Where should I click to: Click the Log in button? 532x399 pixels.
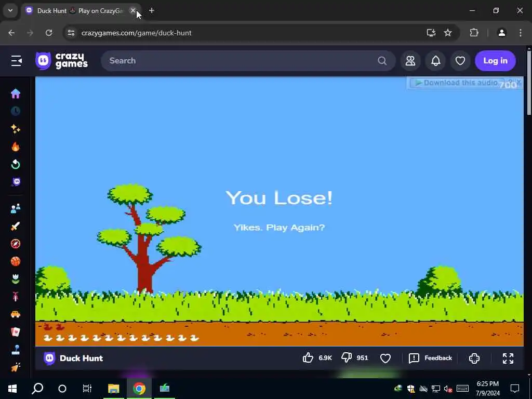[495, 61]
